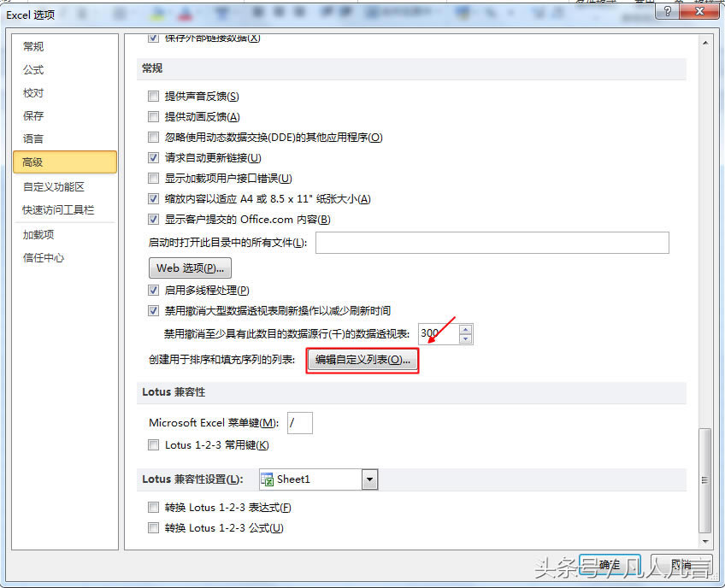This screenshot has height=588, width=725.
Task: Check 显示加载项用户接口错误
Action: 153,178
